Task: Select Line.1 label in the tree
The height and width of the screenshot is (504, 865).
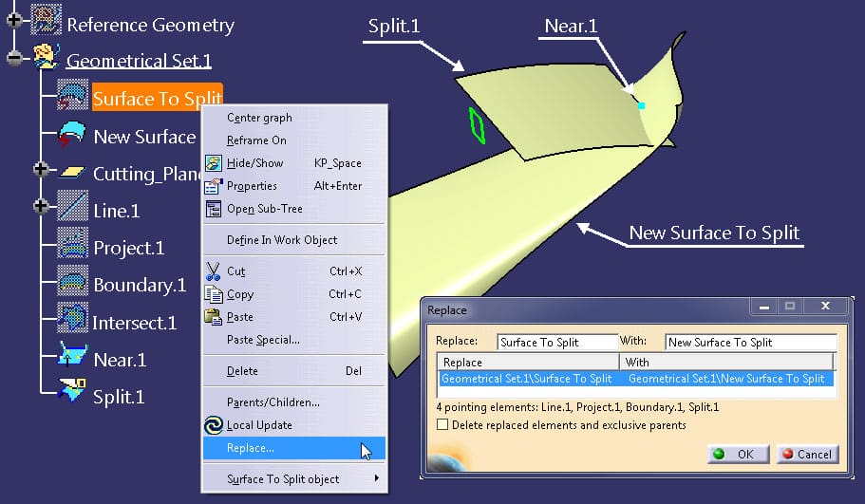Action: click(x=117, y=211)
